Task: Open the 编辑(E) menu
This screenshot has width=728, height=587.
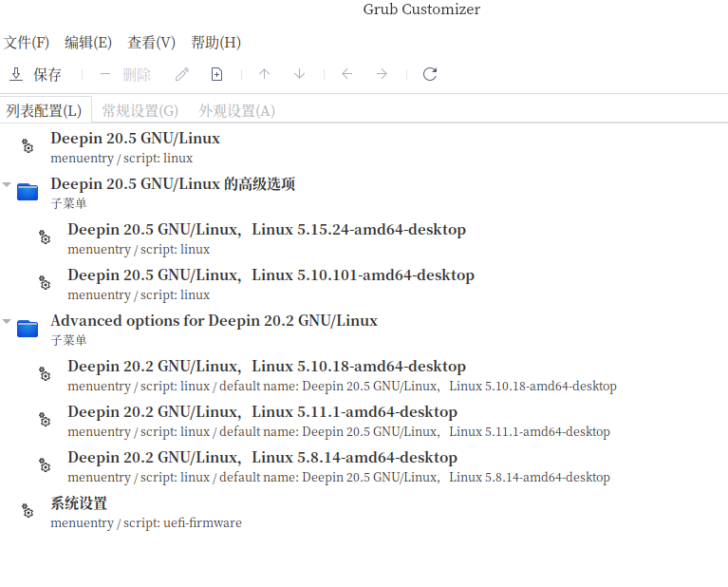Action: click(88, 43)
